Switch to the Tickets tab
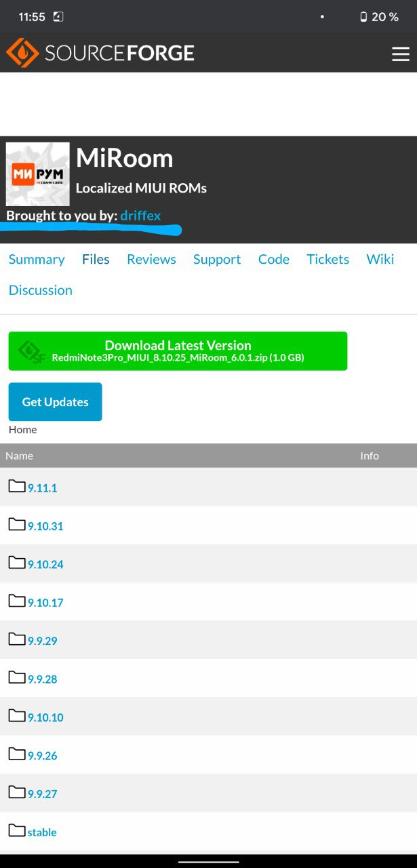Viewport: 417px width, 868px height. 327,259
